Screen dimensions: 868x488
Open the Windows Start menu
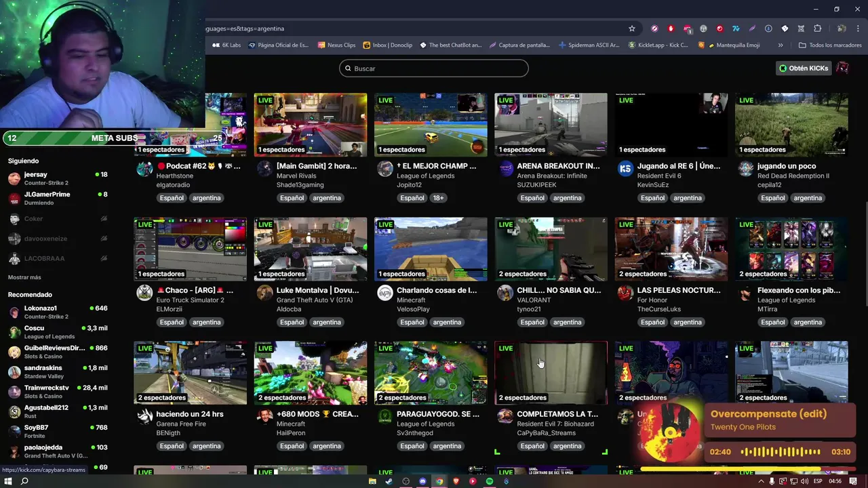click(x=8, y=481)
